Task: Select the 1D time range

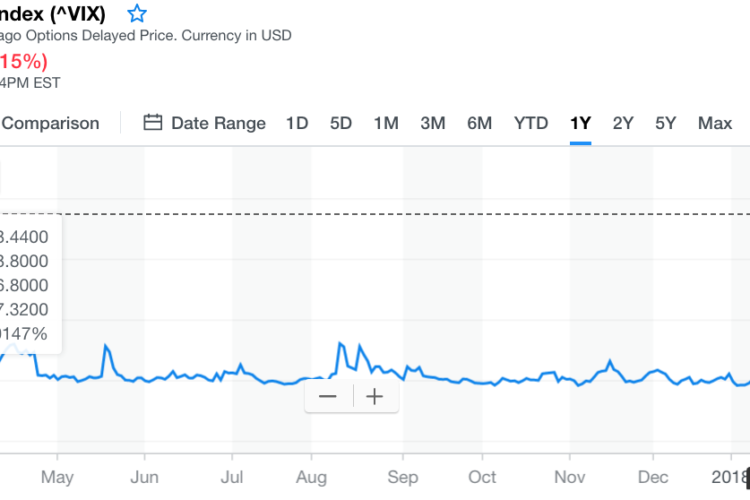Action: click(297, 123)
